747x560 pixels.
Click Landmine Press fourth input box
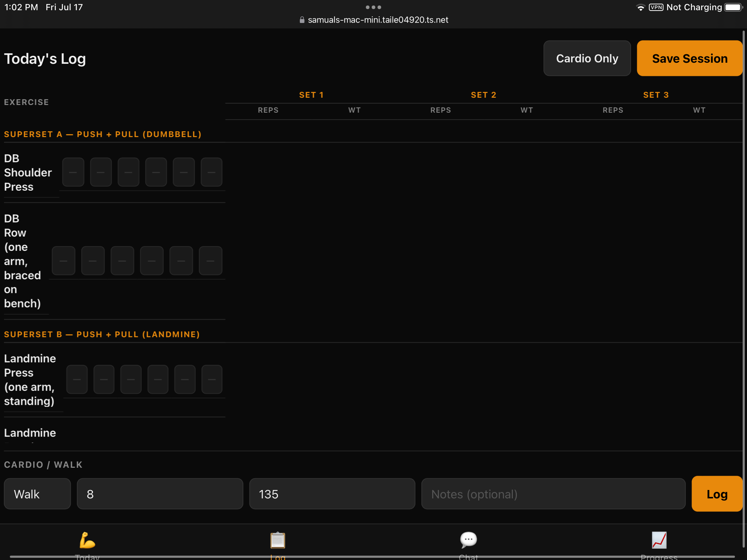pos(158,379)
